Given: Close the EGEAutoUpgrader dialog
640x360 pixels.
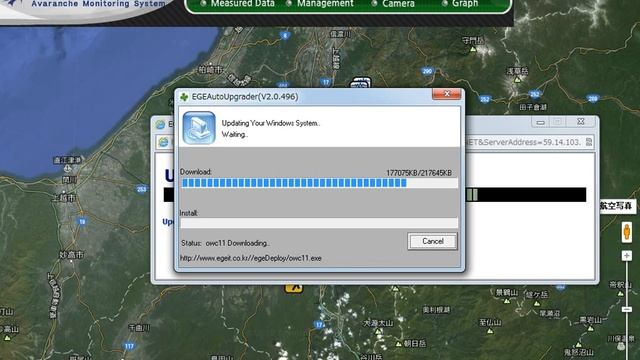Looking at the screenshot, I should [x=447, y=94].
